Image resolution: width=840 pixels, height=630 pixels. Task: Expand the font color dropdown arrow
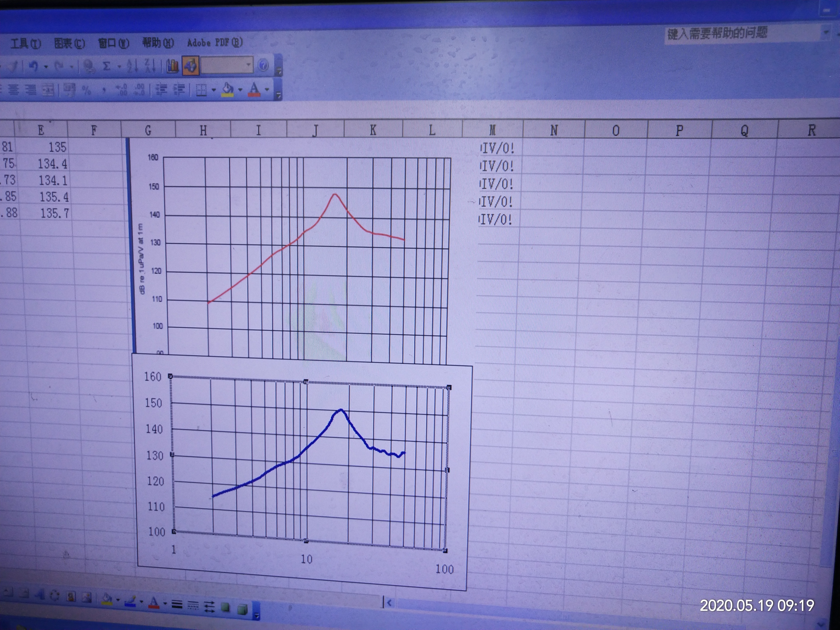(x=267, y=90)
